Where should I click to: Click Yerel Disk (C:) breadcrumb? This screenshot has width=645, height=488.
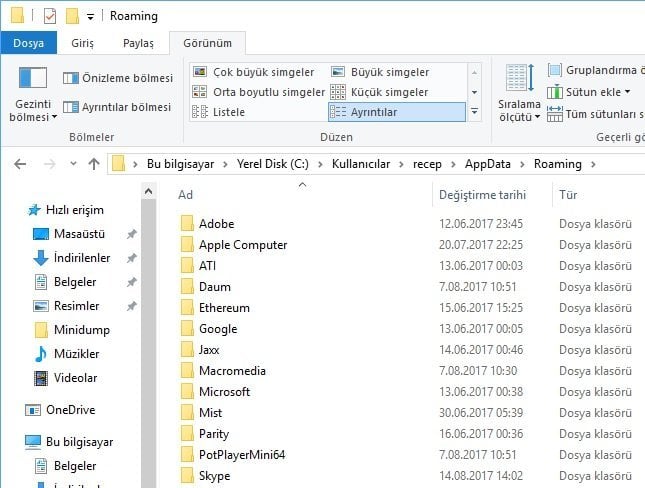pyautogui.click(x=273, y=164)
